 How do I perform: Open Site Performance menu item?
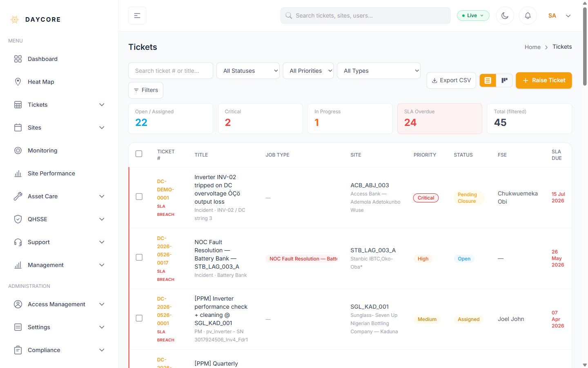59,173
